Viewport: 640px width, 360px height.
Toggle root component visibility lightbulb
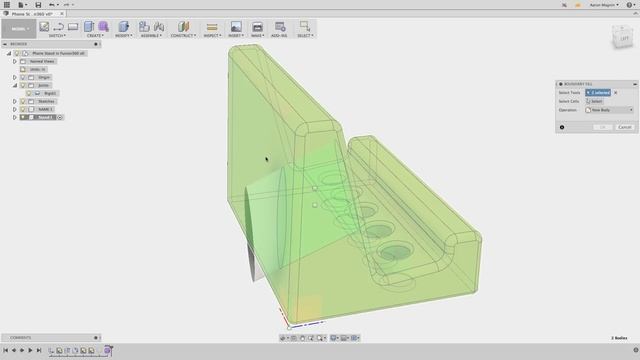pos(17,53)
